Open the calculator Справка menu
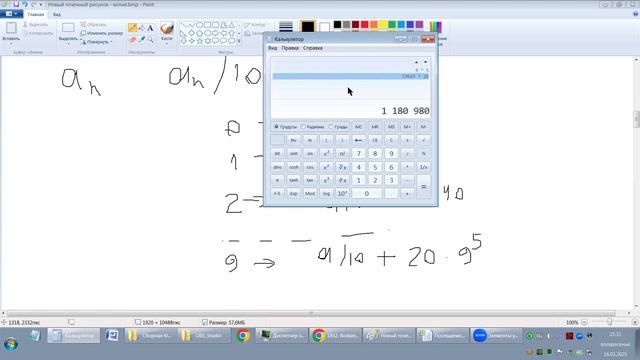Screen dimensions: 640x360 click(313, 48)
